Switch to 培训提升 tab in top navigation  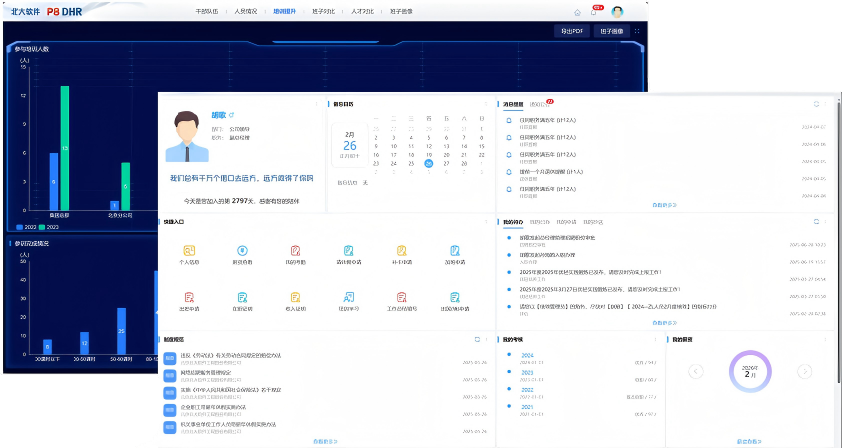coord(284,12)
